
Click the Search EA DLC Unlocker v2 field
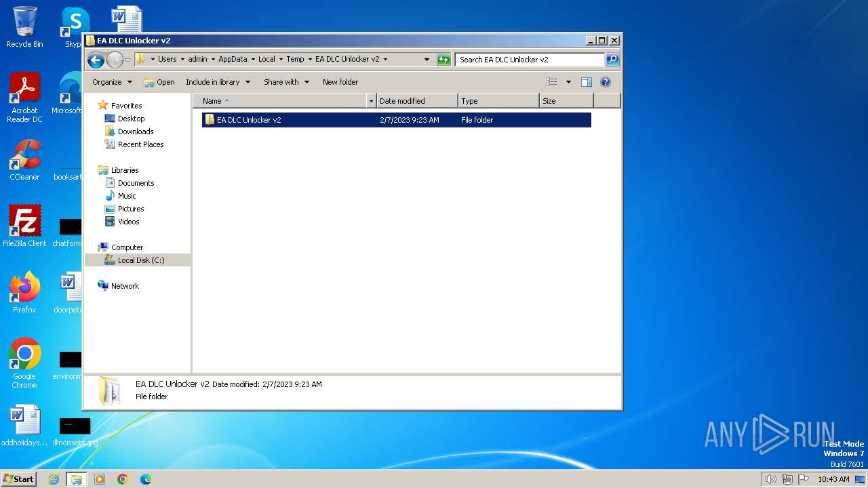pos(529,60)
